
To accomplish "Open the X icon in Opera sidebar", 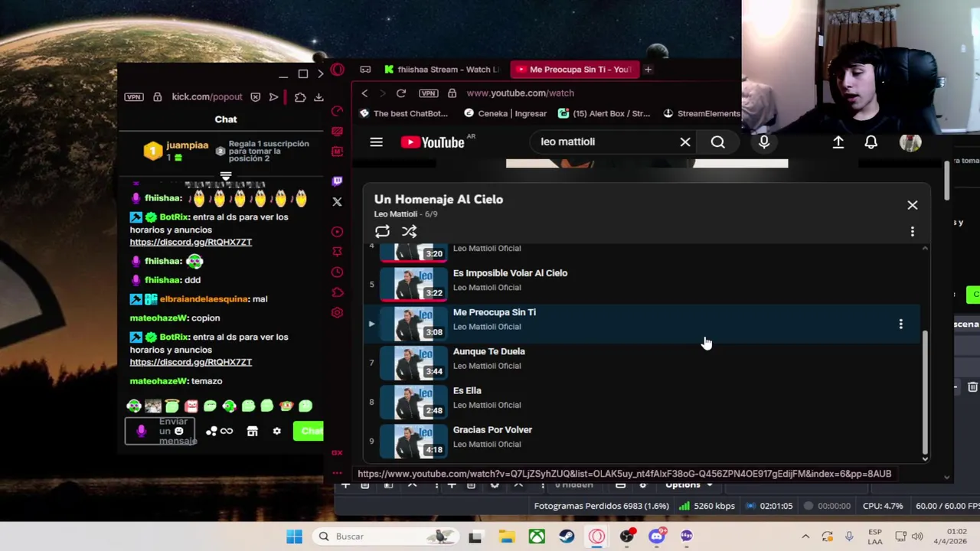I will (x=337, y=202).
